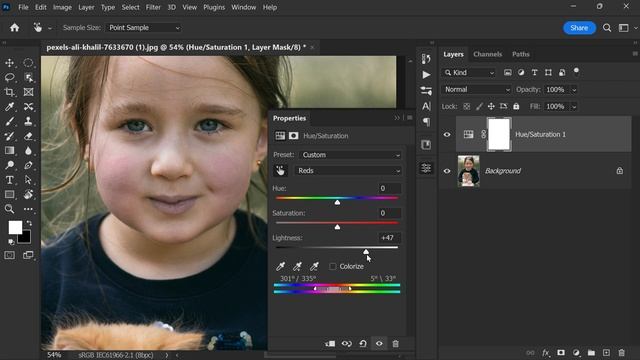Open the Layer menu
Viewport: 640px width, 360px height.
click(x=86, y=7)
